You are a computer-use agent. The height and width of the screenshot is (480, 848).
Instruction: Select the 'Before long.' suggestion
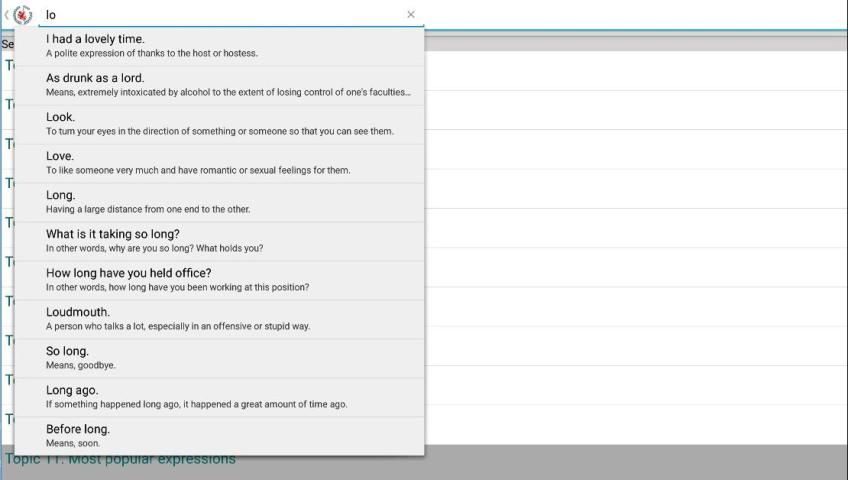[x=78, y=429]
